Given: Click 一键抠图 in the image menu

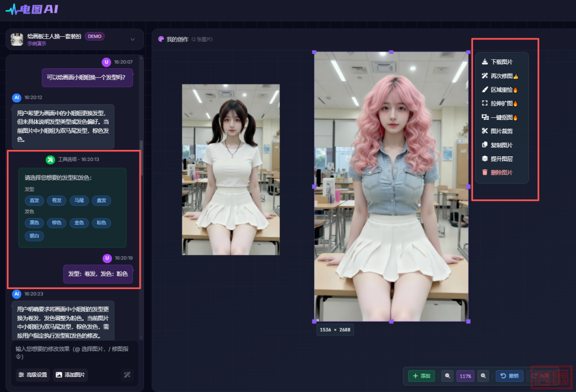Looking at the screenshot, I should click(501, 117).
